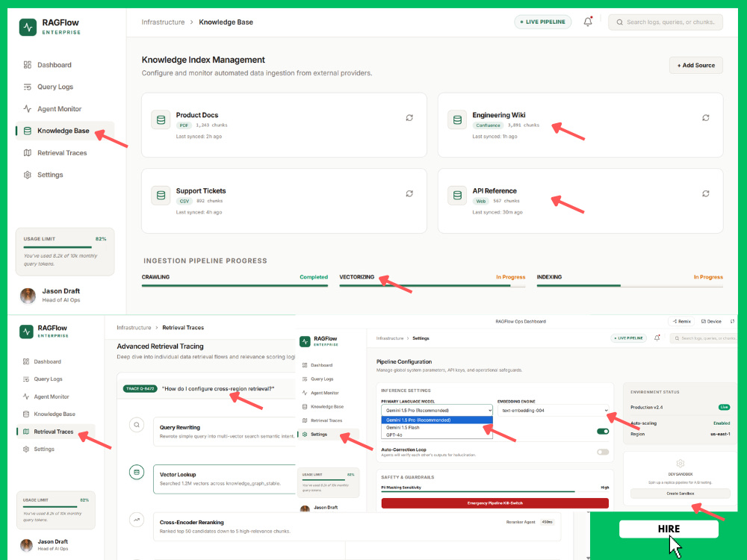
Task: Click Jason Draft avatar in Knowledge Base window
Action: pyautogui.click(x=28, y=296)
